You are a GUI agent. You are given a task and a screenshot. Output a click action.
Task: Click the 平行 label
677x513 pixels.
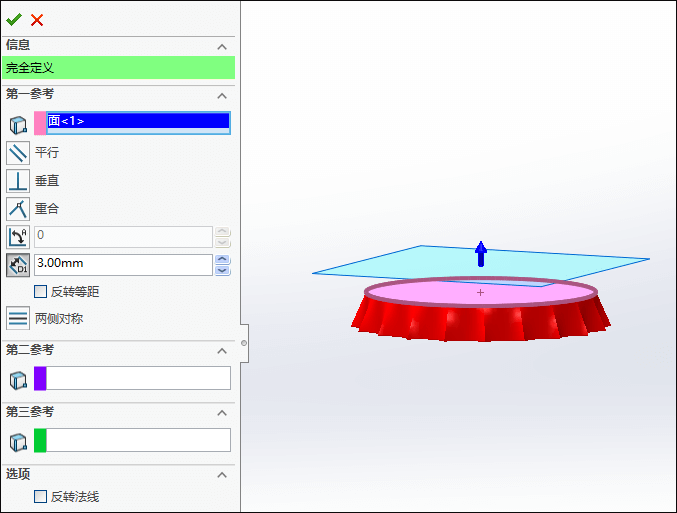click(x=47, y=152)
